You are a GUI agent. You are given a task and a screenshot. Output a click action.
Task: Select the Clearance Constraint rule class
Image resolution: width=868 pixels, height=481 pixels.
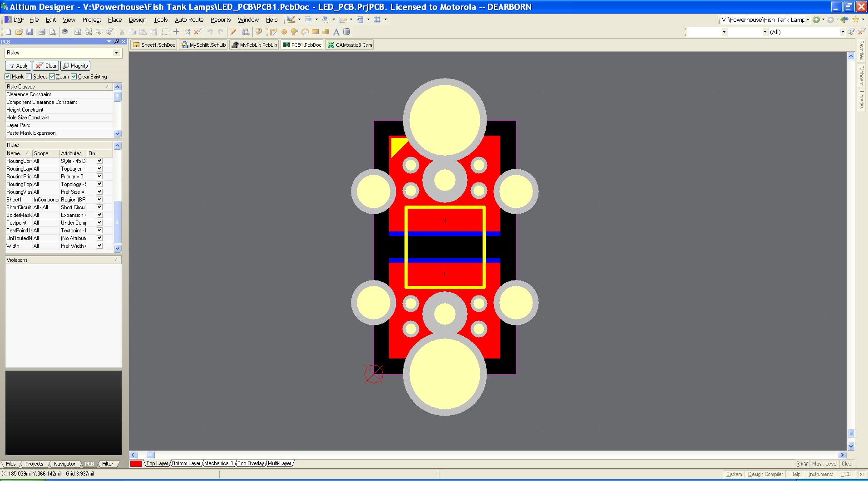(59, 94)
